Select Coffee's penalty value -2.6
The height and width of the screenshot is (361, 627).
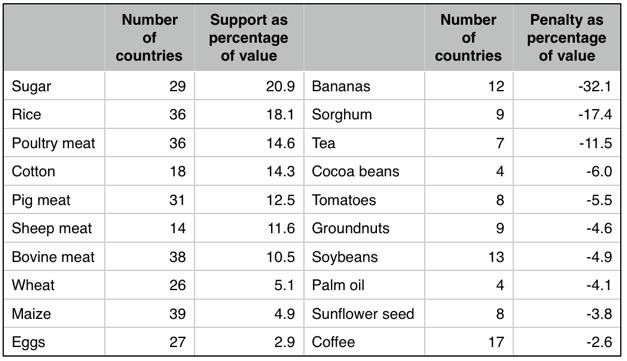coord(599,342)
